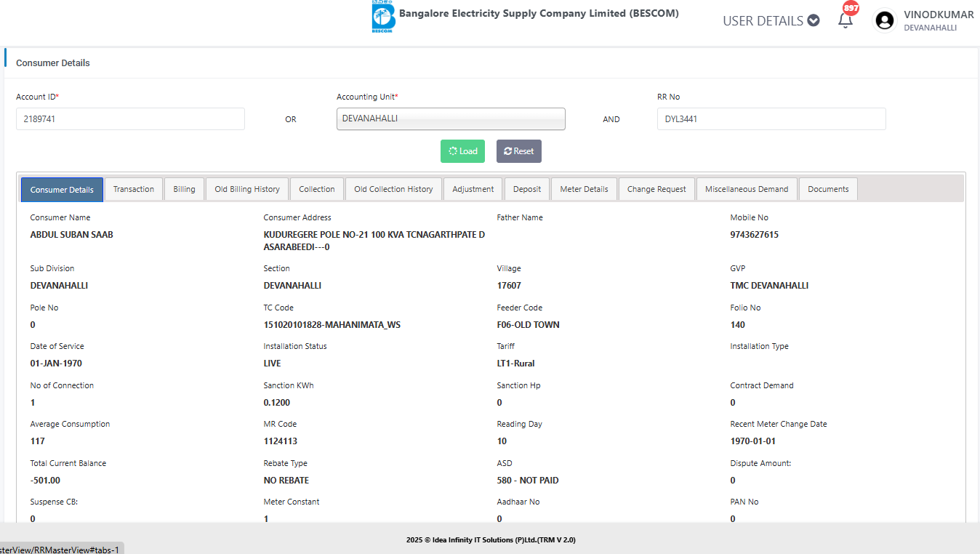The height and width of the screenshot is (554, 980).
Task: Click the user profile avatar icon
Action: click(885, 20)
